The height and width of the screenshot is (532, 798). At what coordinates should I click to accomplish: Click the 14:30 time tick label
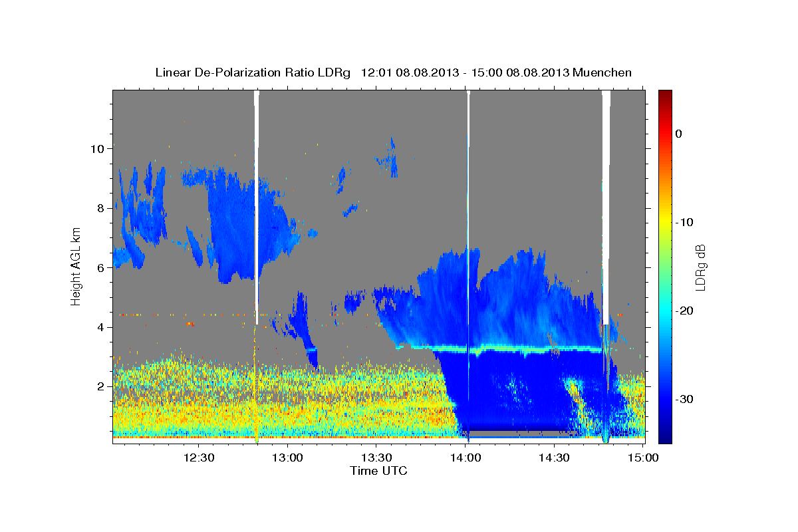coord(554,458)
